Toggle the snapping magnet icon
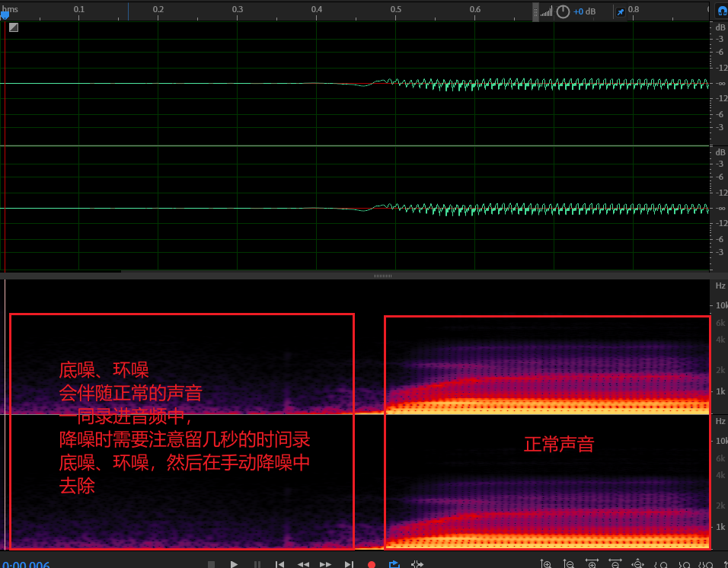 (722, 11)
